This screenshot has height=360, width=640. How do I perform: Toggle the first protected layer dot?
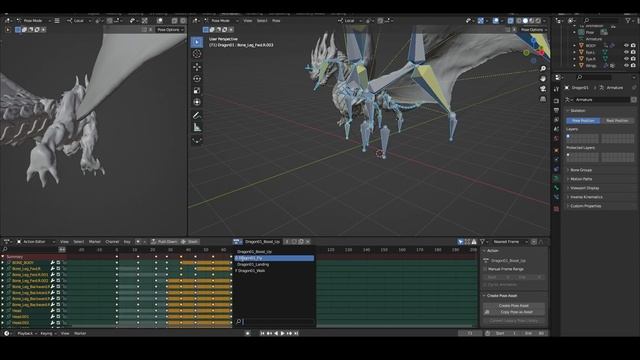click(x=568, y=155)
